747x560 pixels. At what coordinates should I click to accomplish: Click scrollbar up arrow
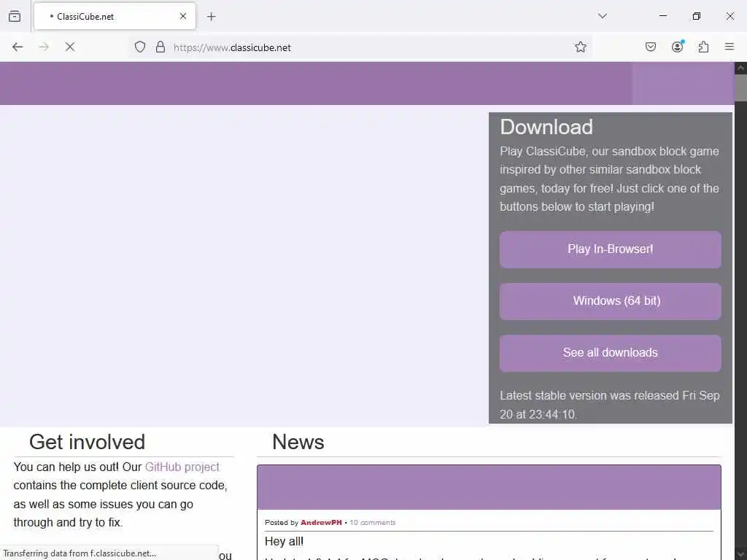coord(741,68)
